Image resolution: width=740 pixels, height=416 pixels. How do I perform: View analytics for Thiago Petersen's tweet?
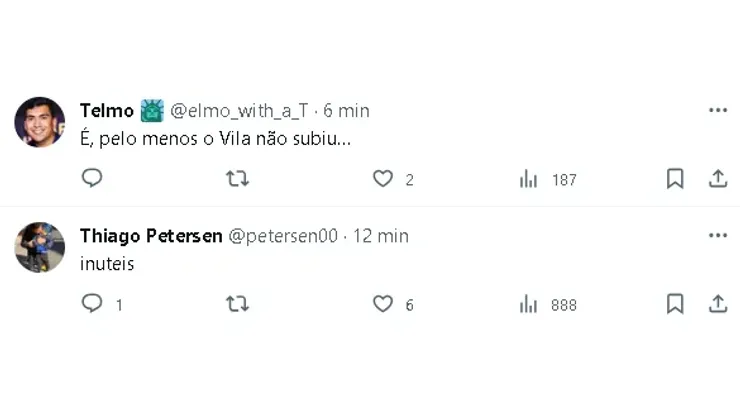point(529,304)
